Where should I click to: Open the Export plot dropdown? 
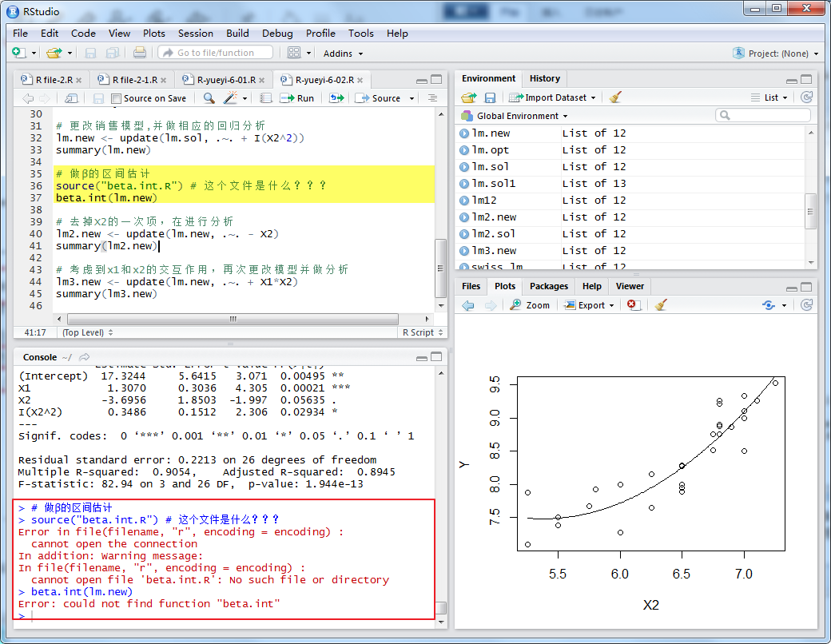[590, 305]
